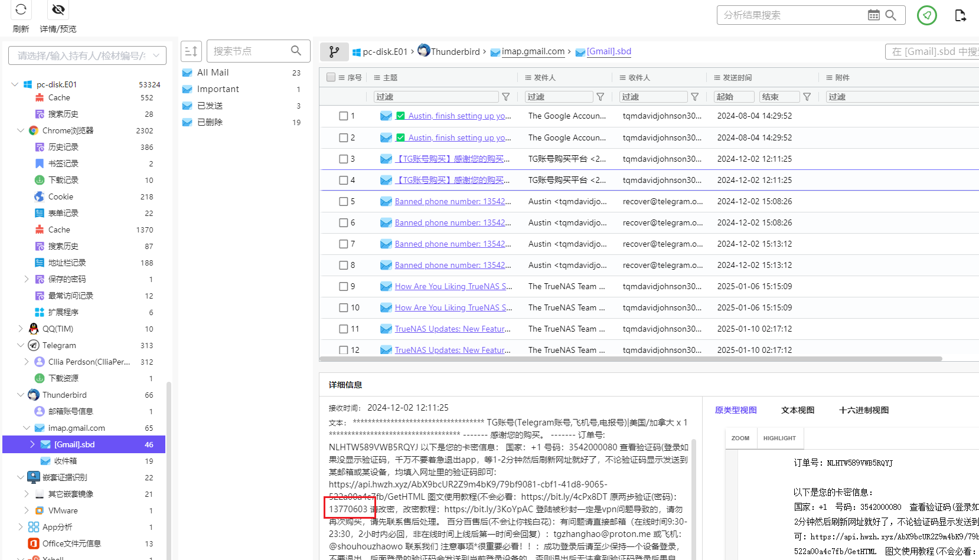Screen dimensions: 979x560
Task: Click the QQ(TIM) penguin icon in the tree
Action: [x=34, y=329]
